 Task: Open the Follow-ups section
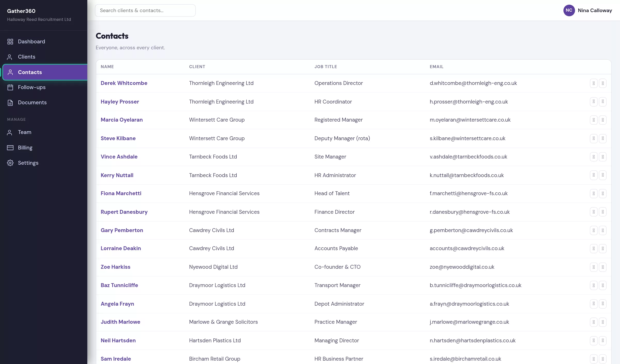point(45,87)
